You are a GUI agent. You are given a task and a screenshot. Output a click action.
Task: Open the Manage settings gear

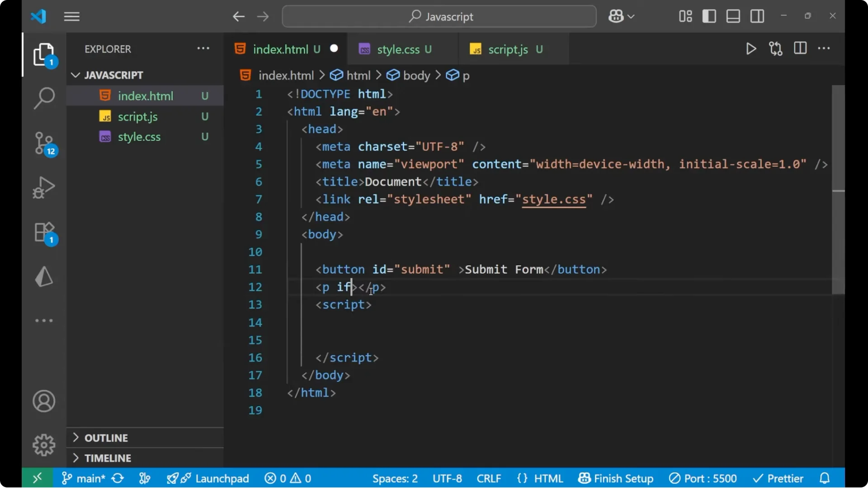[43, 445]
